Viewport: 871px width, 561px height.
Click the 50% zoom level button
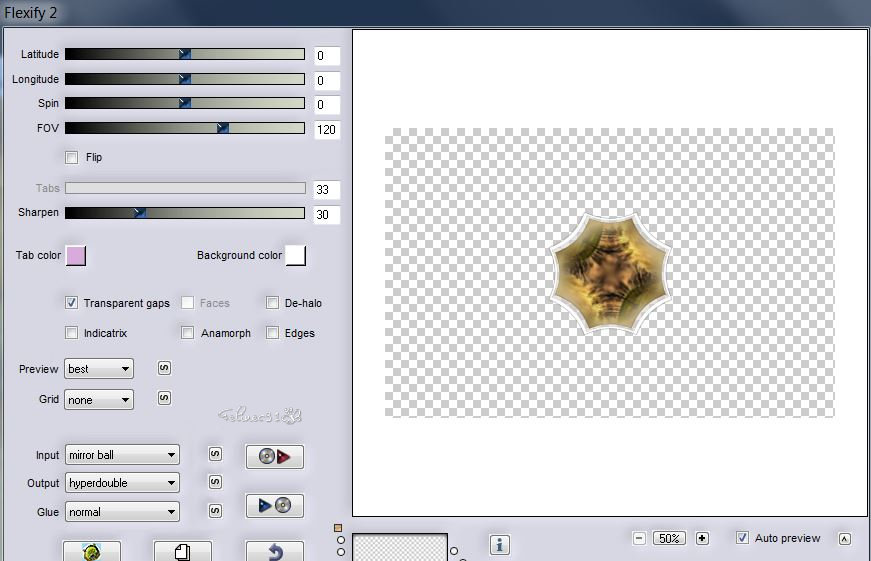click(x=670, y=538)
